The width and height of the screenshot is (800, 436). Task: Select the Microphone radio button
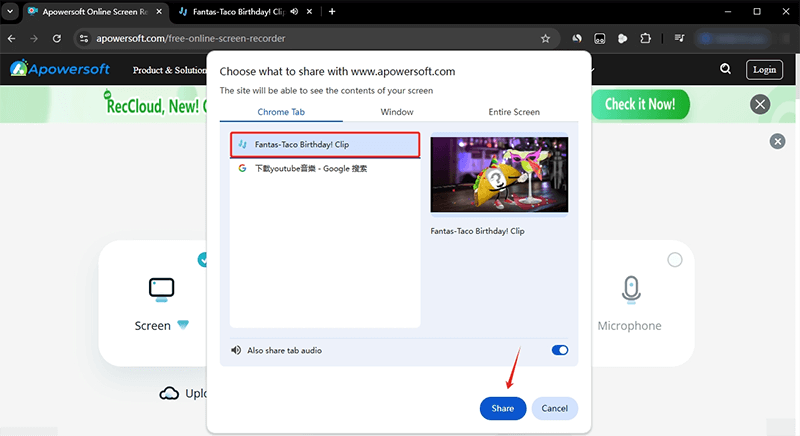(x=674, y=260)
